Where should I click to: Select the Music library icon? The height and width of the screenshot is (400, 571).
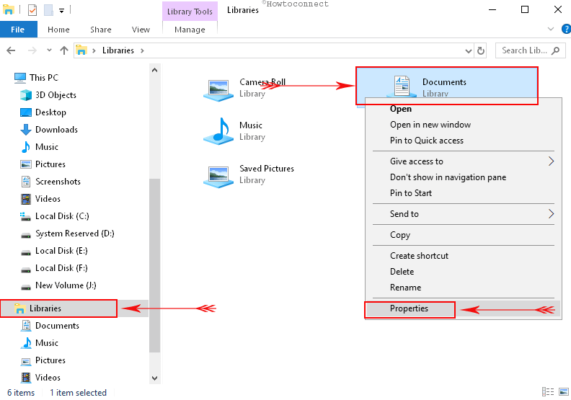click(x=218, y=131)
